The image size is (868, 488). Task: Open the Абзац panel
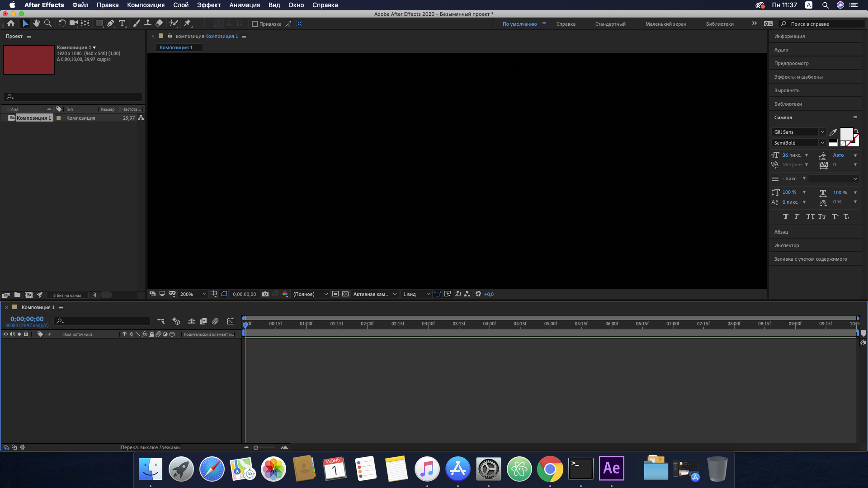(781, 232)
